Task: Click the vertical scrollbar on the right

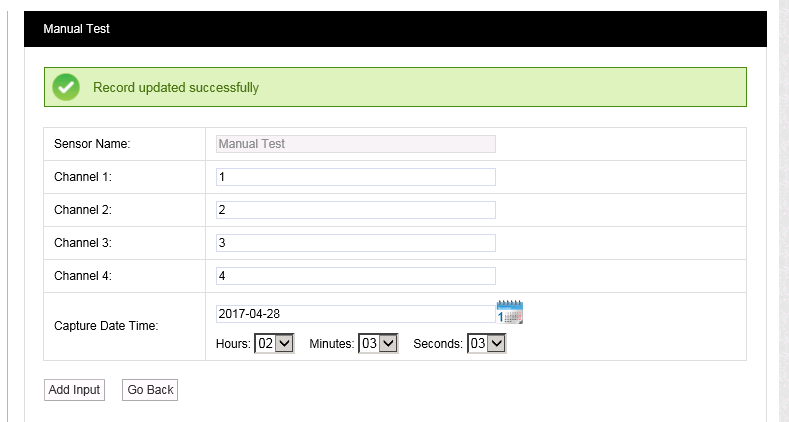Action: [783, 200]
